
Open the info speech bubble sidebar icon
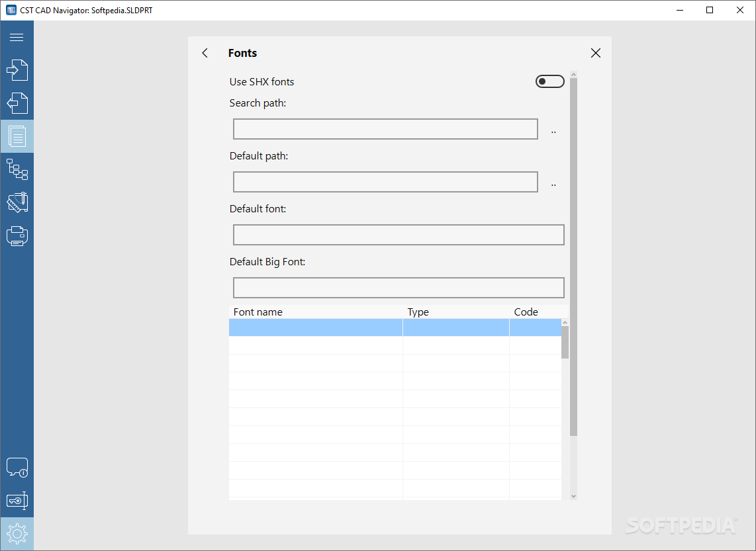(17, 467)
